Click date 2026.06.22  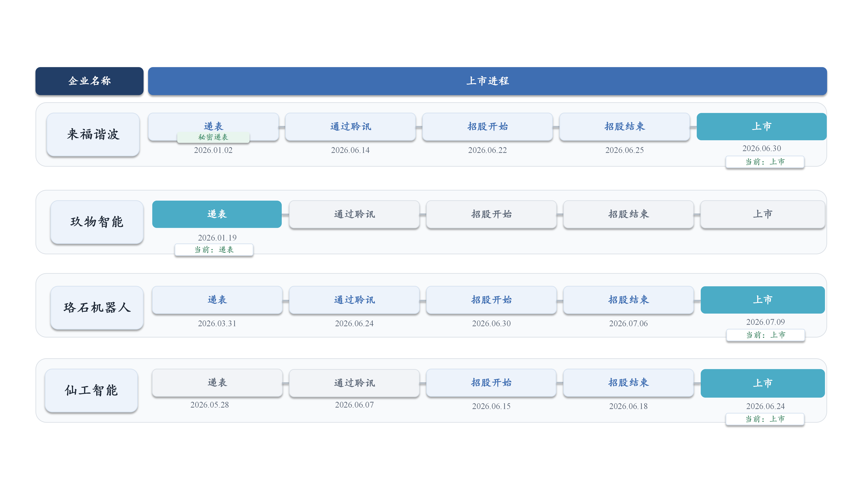tap(487, 150)
